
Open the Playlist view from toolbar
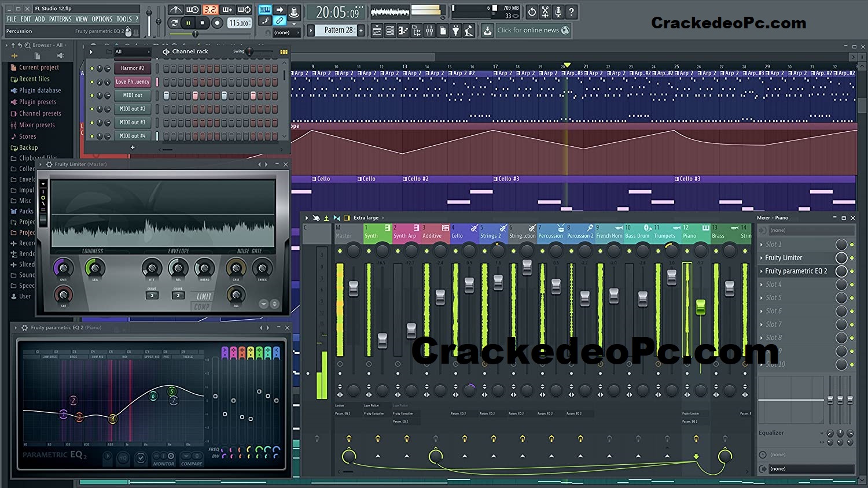pos(377,30)
